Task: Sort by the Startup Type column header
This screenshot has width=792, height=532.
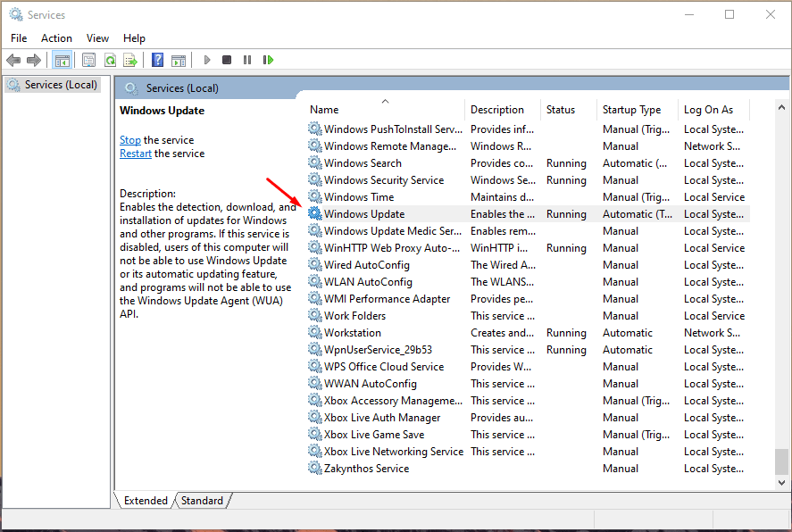Action: [x=637, y=110]
